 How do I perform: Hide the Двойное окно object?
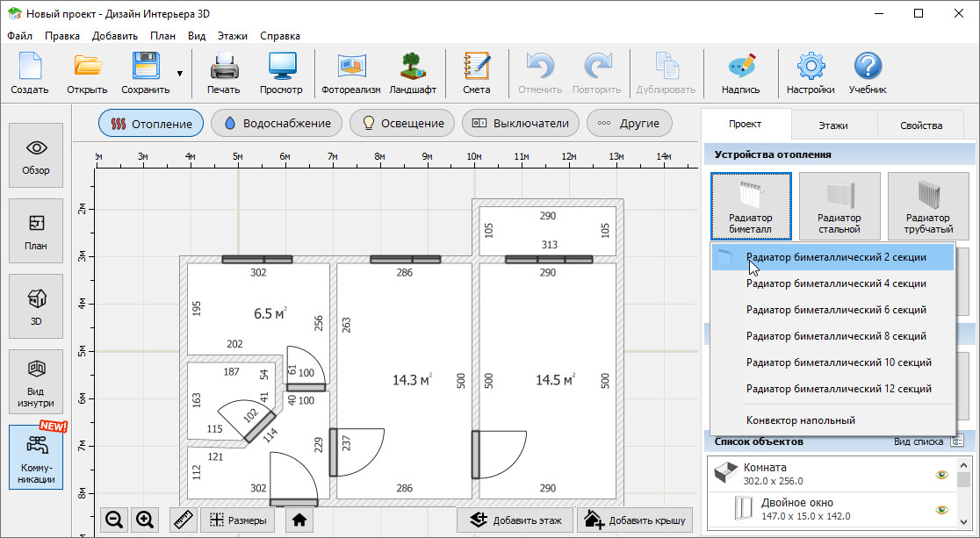coord(942,509)
